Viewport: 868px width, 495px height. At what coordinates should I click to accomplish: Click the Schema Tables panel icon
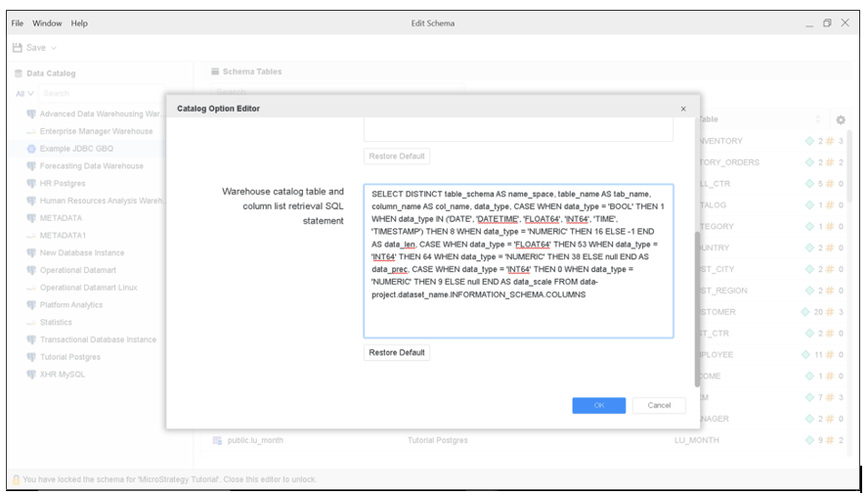215,71
